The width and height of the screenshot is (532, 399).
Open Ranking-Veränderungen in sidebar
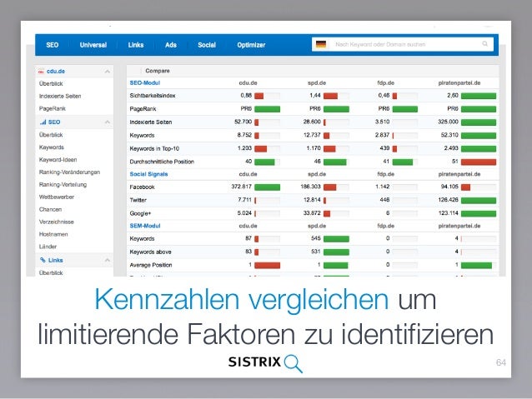pyautogui.click(x=69, y=172)
